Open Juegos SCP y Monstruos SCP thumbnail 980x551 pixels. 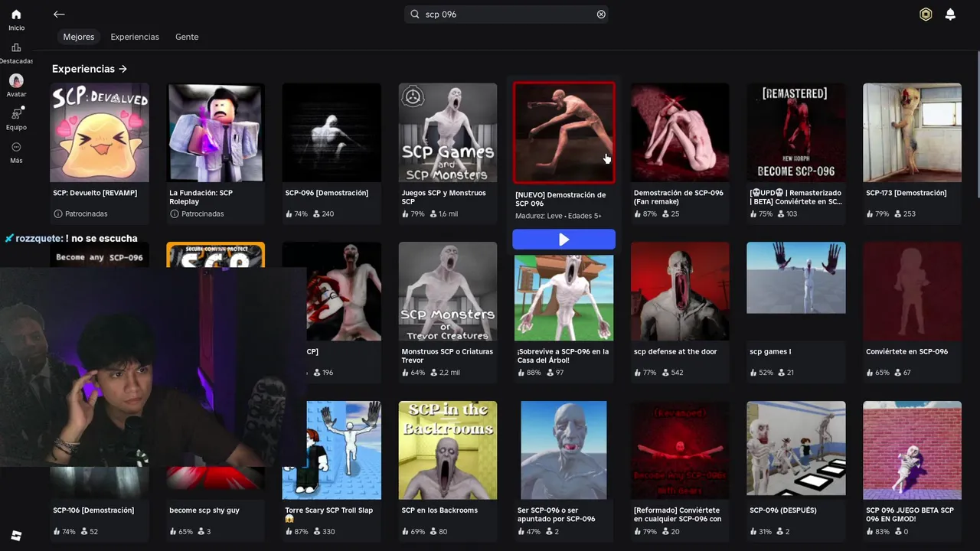click(448, 132)
